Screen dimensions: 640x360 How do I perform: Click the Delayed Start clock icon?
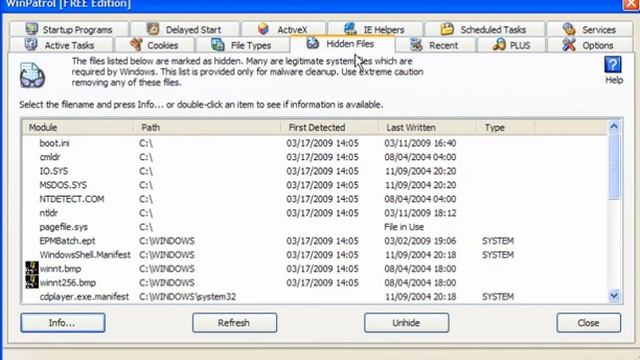[x=153, y=29]
